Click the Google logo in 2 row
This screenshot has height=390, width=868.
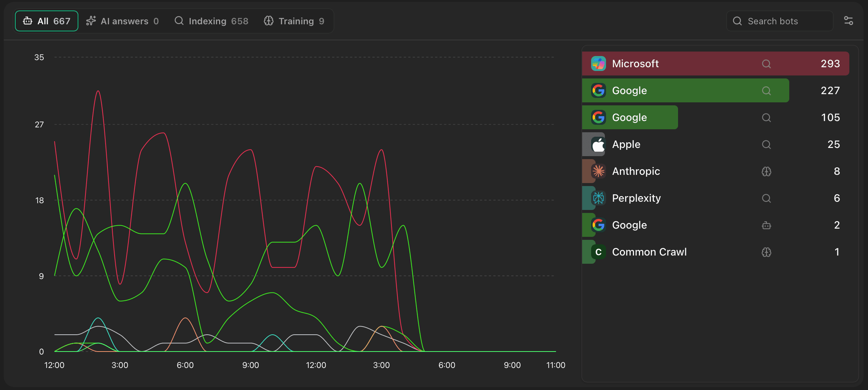point(599,225)
